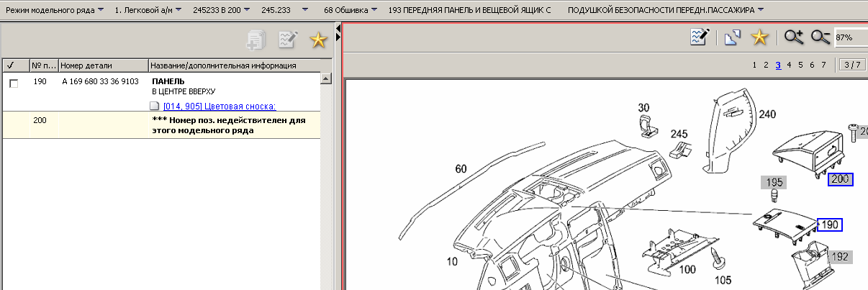The image size is (868, 290).
Task: Switch to diagram page 7
Action: (824, 65)
